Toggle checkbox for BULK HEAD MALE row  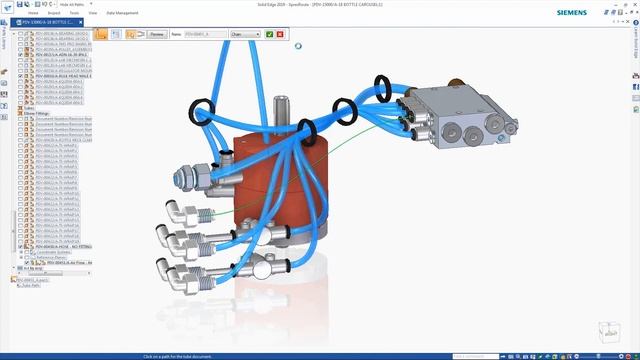pyautogui.click(x=20, y=76)
